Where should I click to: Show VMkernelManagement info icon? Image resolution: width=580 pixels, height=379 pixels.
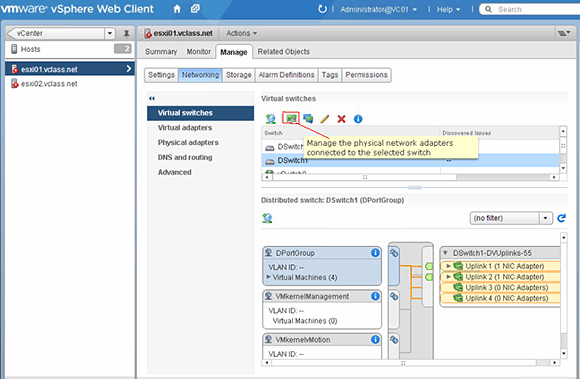click(x=375, y=296)
